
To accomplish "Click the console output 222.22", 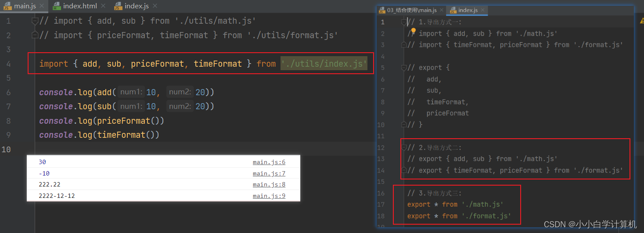I will (x=50, y=184).
